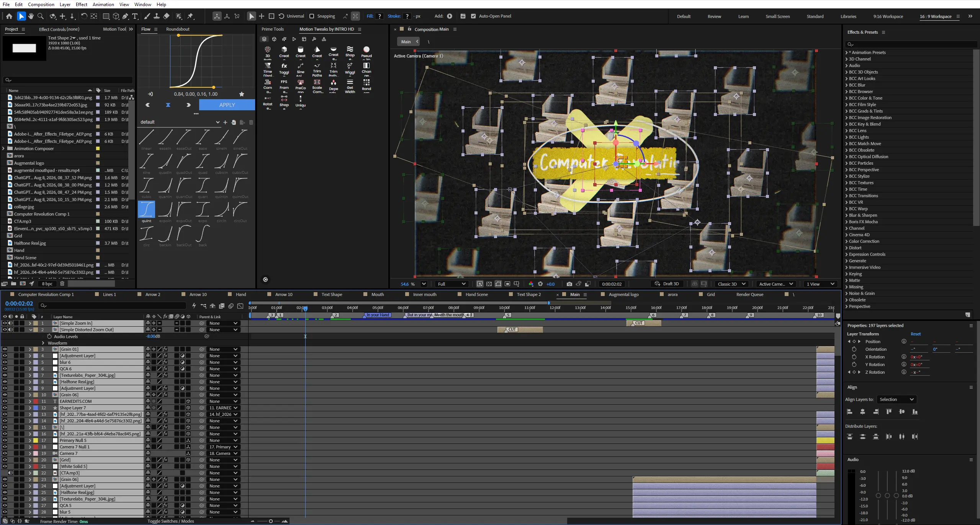Viewport: 980px width, 525px height.
Task: Select the Zoom (magnifier) tool
Action: 41,16
